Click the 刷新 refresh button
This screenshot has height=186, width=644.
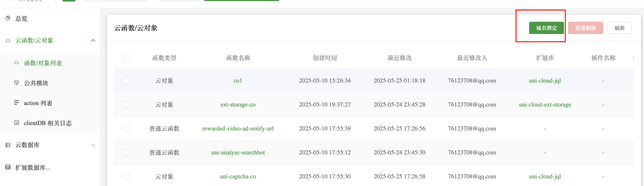[x=619, y=28]
